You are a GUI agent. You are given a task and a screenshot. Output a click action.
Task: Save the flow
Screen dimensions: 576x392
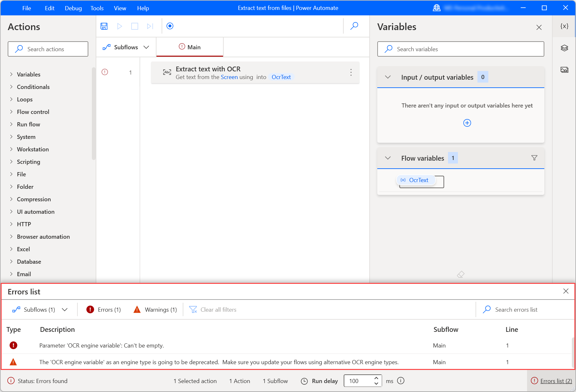coord(104,26)
